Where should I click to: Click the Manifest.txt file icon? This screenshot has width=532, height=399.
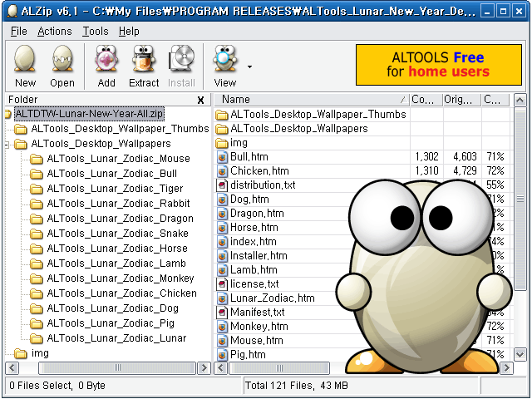point(222,313)
